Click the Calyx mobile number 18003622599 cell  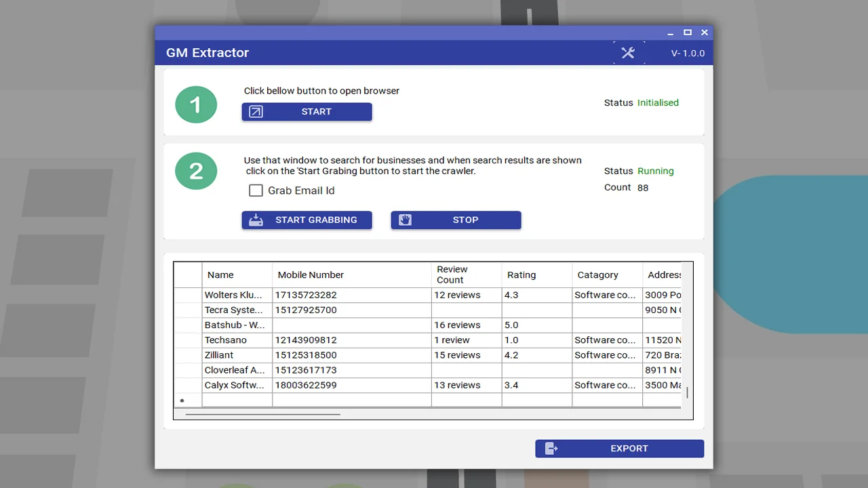pos(351,385)
